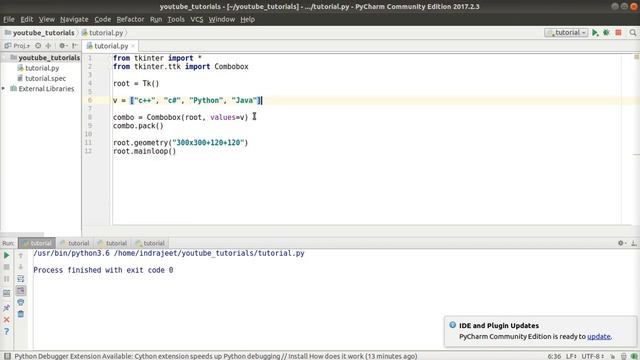The height and width of the screenshot is (360, 640).
Task: Click the Run panel pause output icon
Action: click(x=7, y=279)
